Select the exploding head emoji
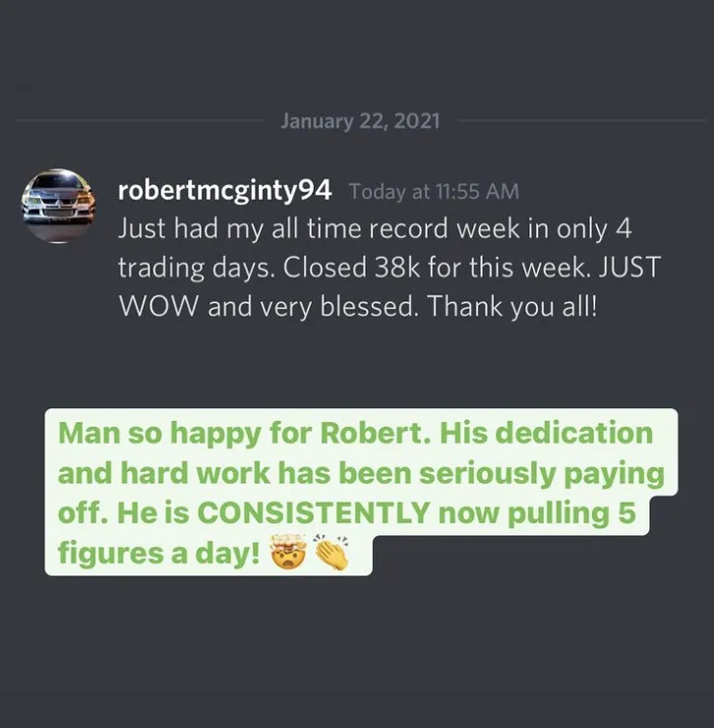This screenshot has height=728, width=714. tap(289, 552)
